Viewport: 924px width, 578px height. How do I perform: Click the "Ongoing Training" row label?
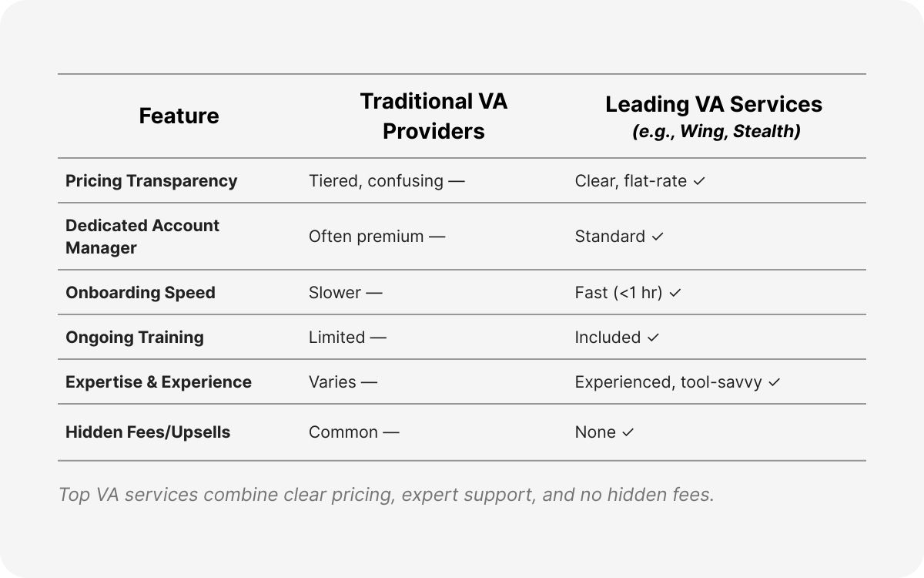click(135, 338)
